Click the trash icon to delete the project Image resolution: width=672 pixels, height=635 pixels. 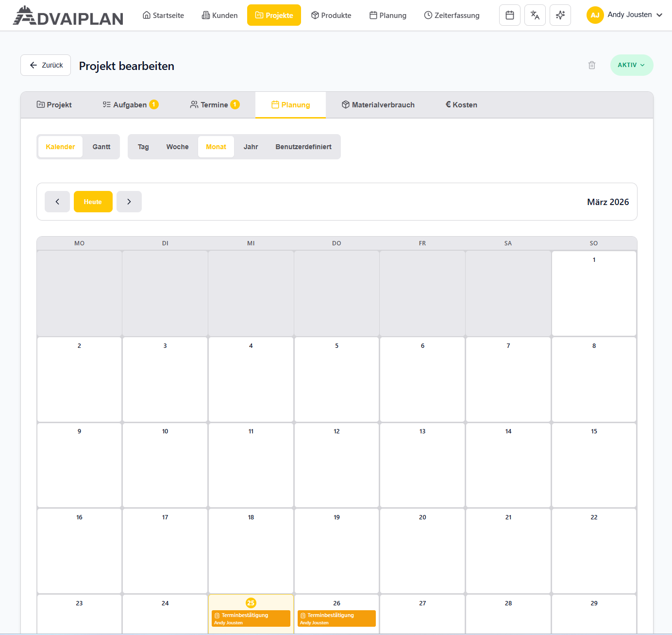pos(592,65)
